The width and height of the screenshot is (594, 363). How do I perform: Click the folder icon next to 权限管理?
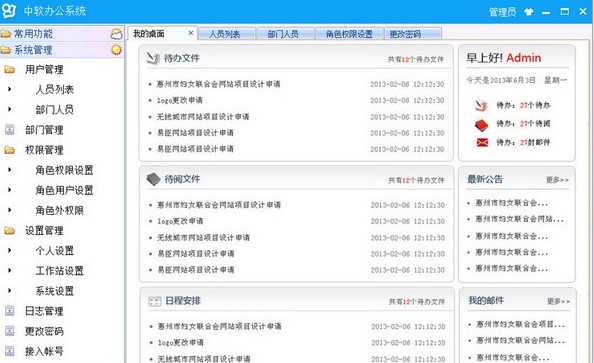(9, 150)
